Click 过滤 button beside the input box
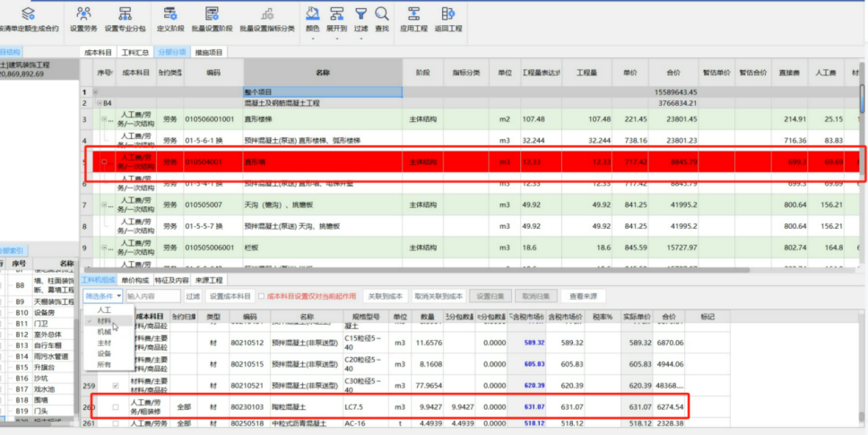868x435 pixels. coord(193,297)
